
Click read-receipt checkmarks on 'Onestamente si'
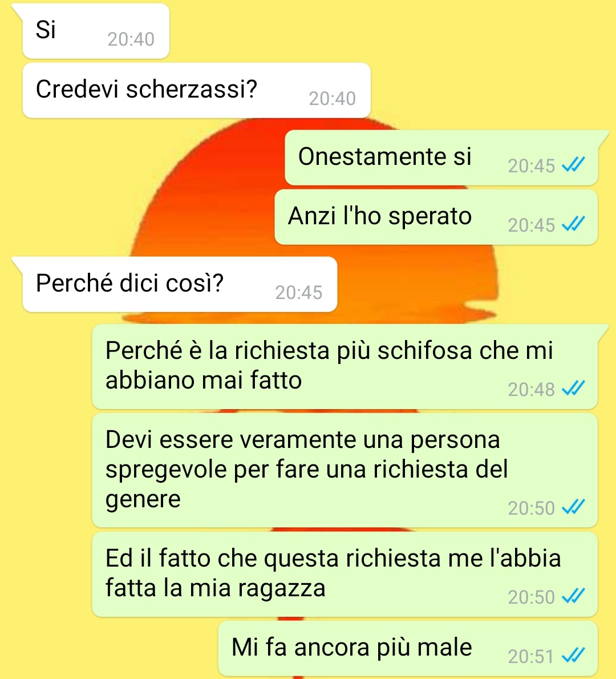(x=573, y=165)
